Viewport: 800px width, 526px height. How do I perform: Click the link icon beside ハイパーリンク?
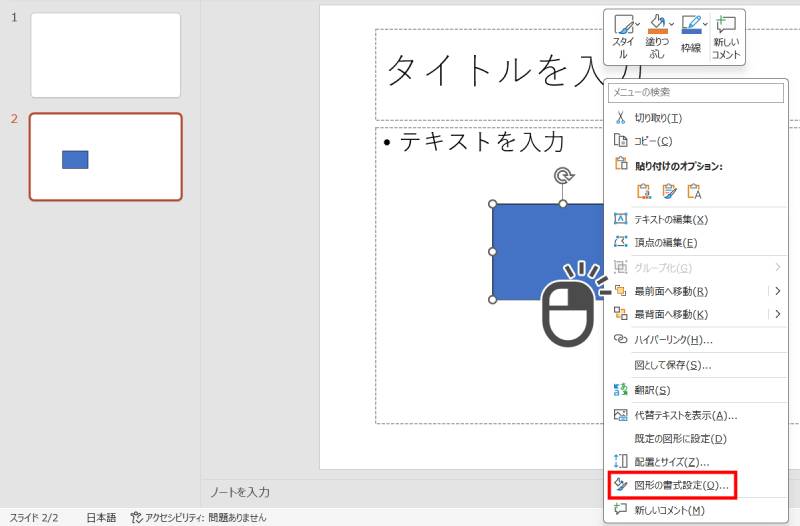pyautogui.click(x=620, y=339)
